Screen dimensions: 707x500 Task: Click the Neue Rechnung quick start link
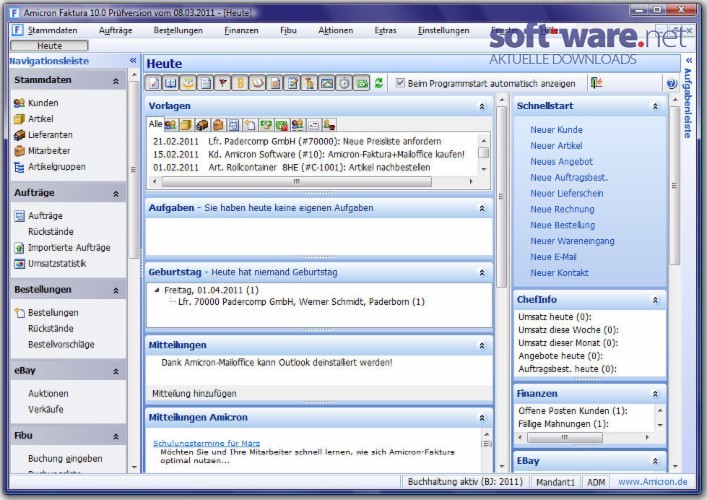click(562, 209)
